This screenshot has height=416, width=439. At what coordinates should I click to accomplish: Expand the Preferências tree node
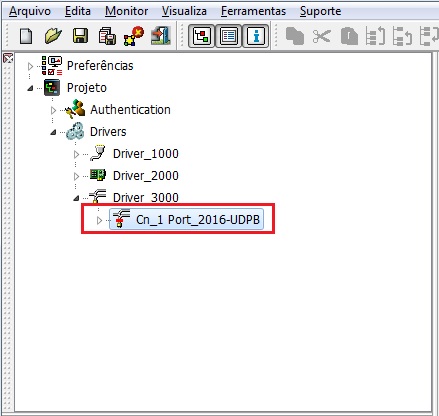pos(30,66)
